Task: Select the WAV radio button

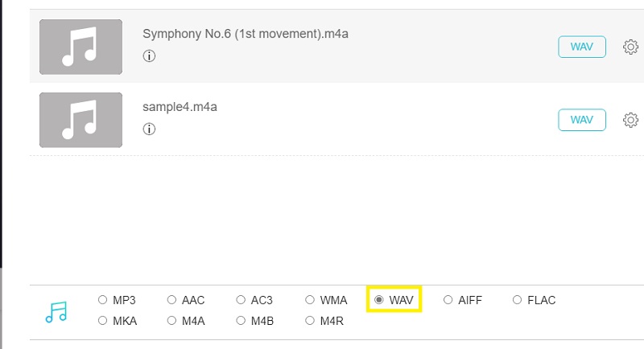Action: (379, 300)
